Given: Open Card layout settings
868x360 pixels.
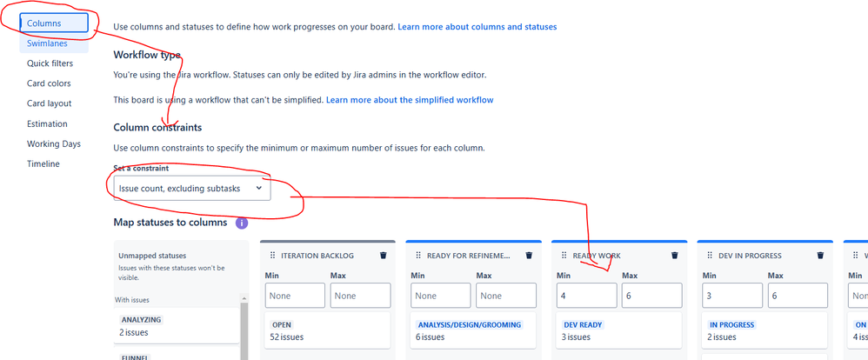Looking at the screenshot, I should point(50,103).
